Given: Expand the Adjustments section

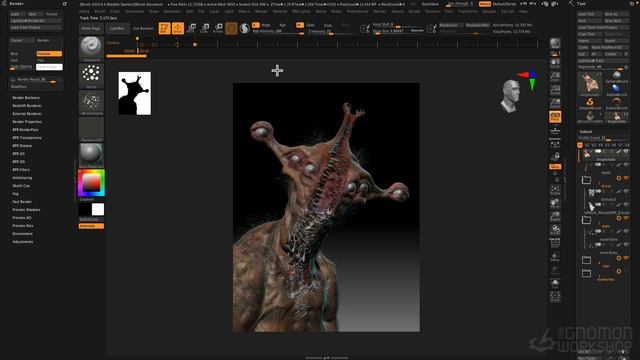Looking at the screenshot, I should [x=23, y=242].
